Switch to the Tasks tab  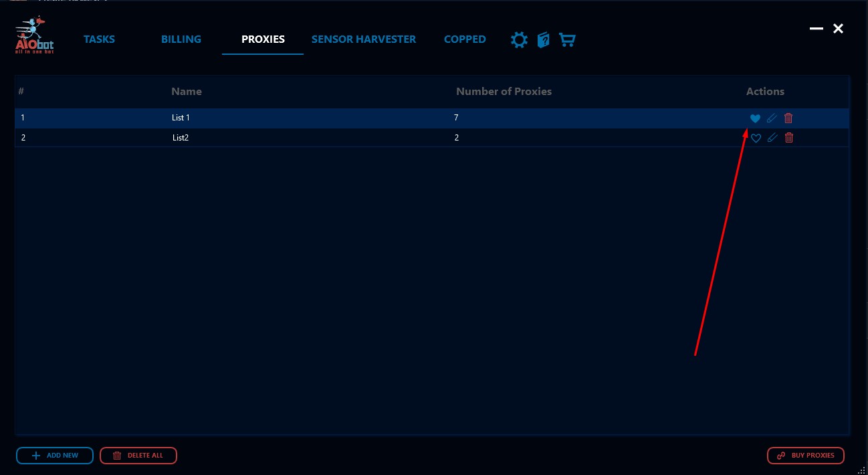pyautogui.click(x=99, y=39)
